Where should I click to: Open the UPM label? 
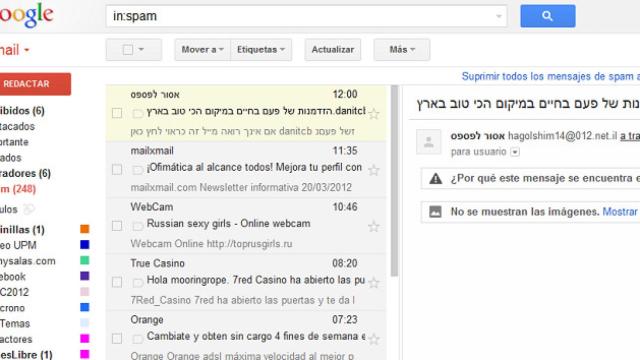click(18, 245)
